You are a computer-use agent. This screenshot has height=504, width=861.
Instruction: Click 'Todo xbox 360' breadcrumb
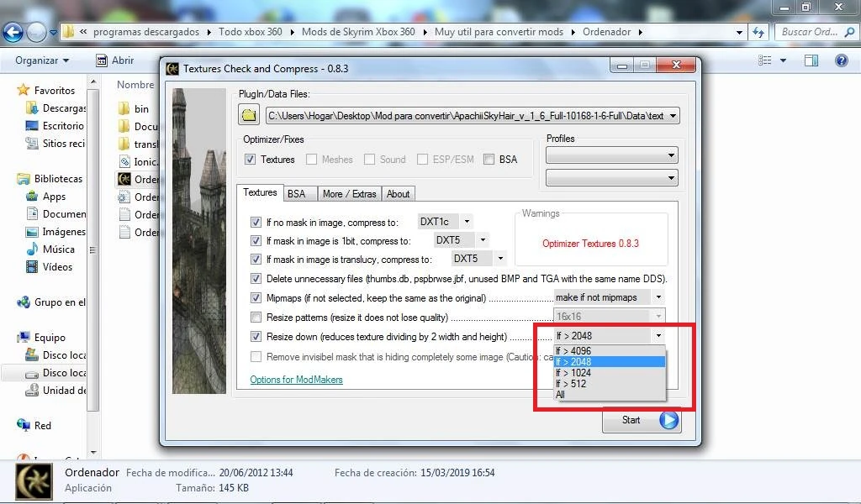(x=251, y=32)
